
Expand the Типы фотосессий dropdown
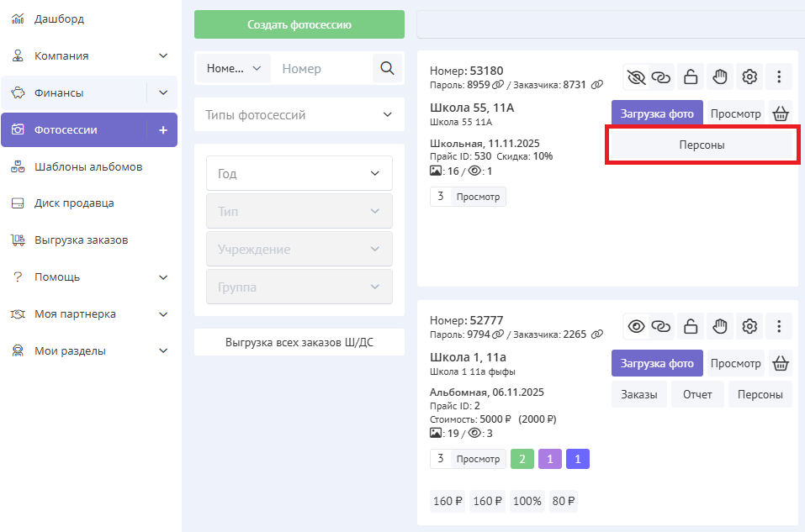tap(299, 114)
